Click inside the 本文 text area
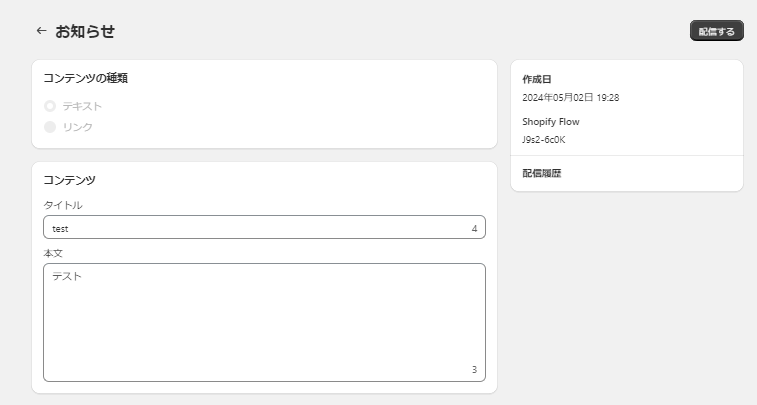The height and width of the screenshot is (405, 757). (x=264, y=322)
